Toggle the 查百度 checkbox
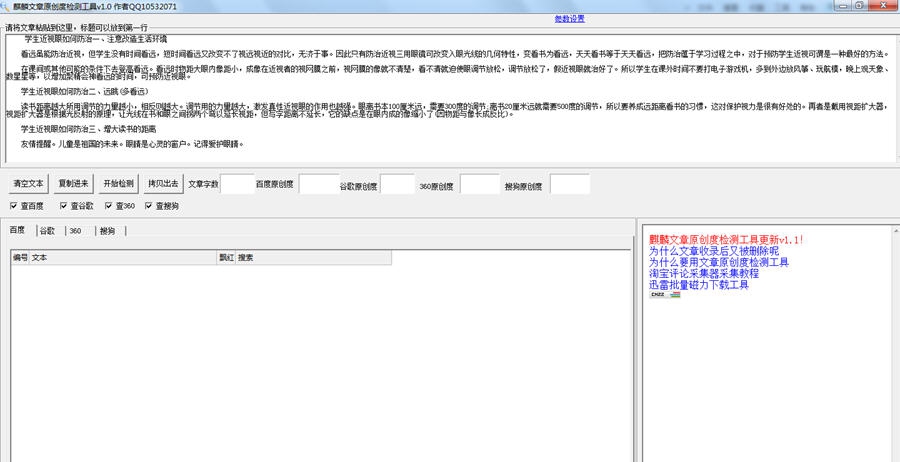This screenshot has height=462, width=900. click(x=26, y=206)
